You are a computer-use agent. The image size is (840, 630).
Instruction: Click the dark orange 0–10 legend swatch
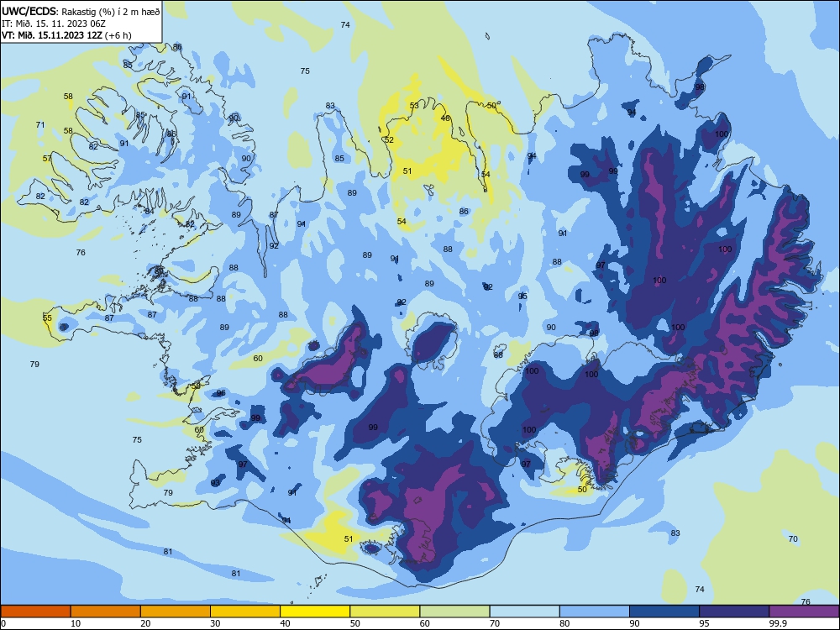pos(35,612)
